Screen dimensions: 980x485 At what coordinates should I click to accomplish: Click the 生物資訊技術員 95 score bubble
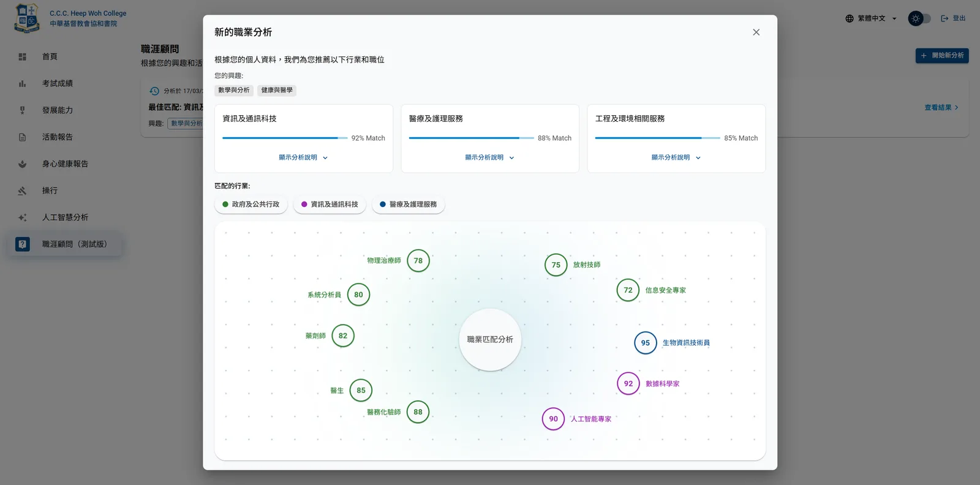646,343
